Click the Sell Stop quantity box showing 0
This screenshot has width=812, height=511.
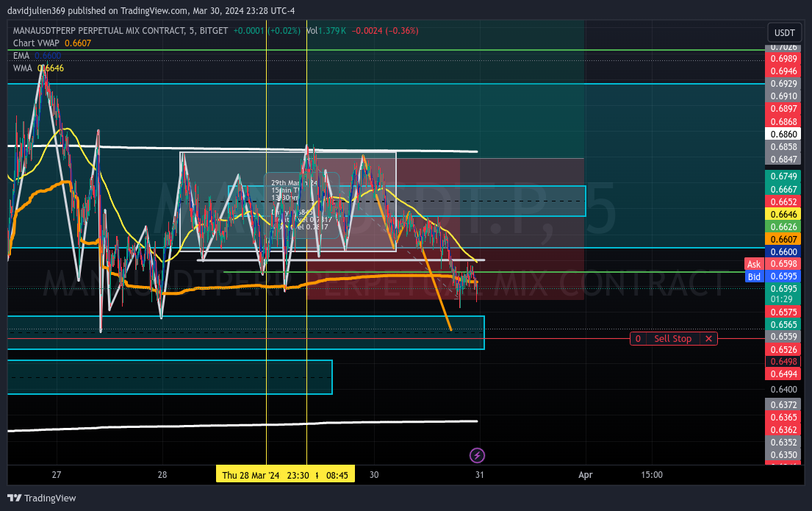point(638,338)
